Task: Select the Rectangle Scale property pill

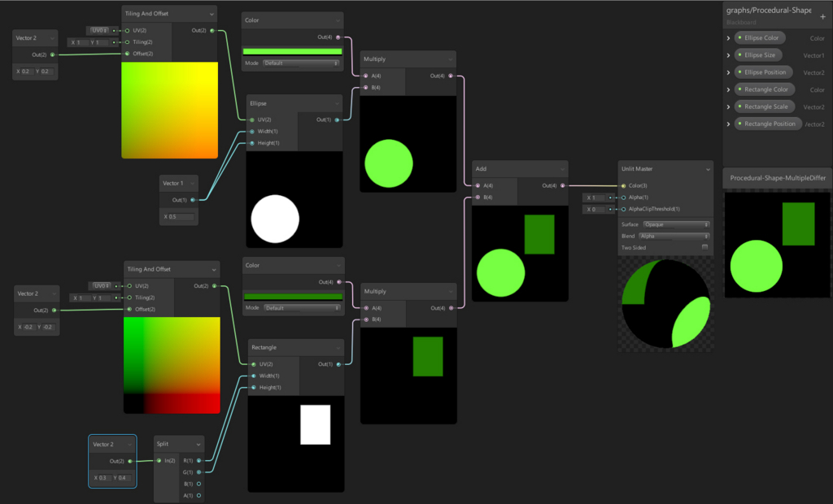Action: point(765,106)
